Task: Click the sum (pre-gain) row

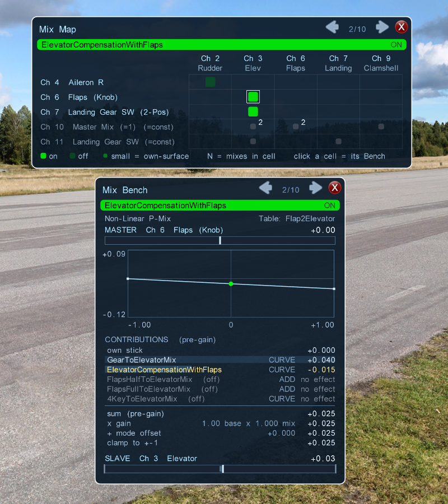Action: tap(220, 414)
